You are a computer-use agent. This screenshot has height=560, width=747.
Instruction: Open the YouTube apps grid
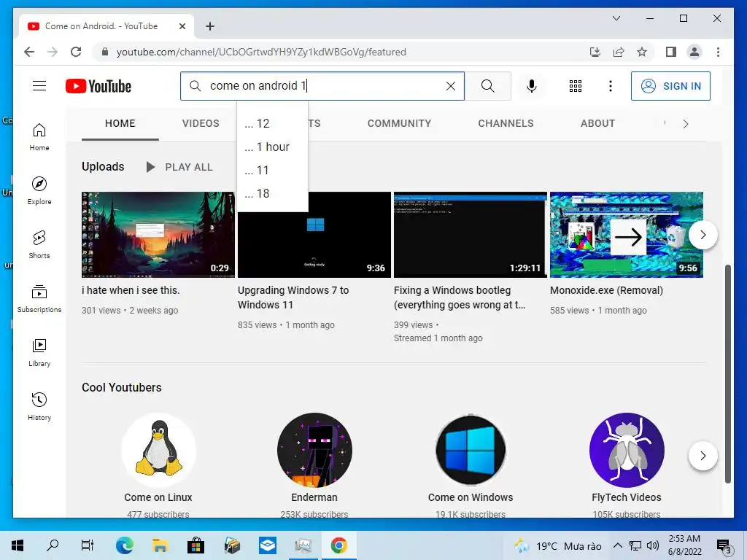click(x=576, y=86)
